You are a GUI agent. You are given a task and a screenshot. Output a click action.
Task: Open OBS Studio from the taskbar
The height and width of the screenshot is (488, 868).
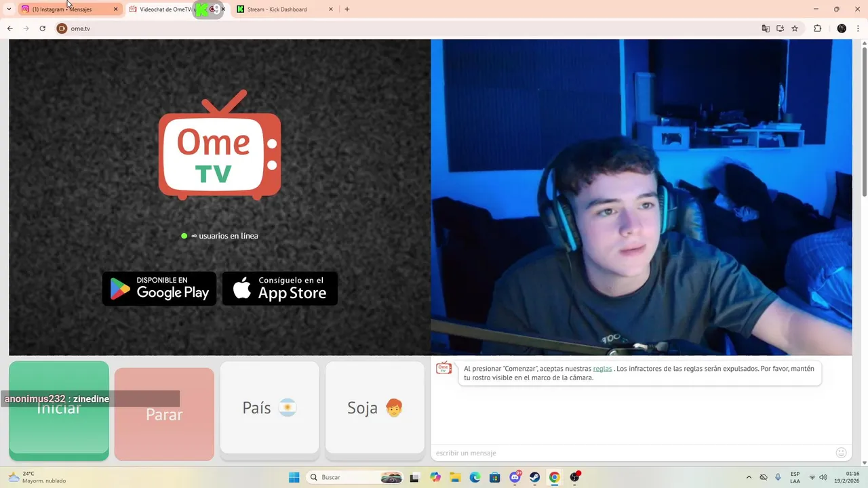(575, 477)
